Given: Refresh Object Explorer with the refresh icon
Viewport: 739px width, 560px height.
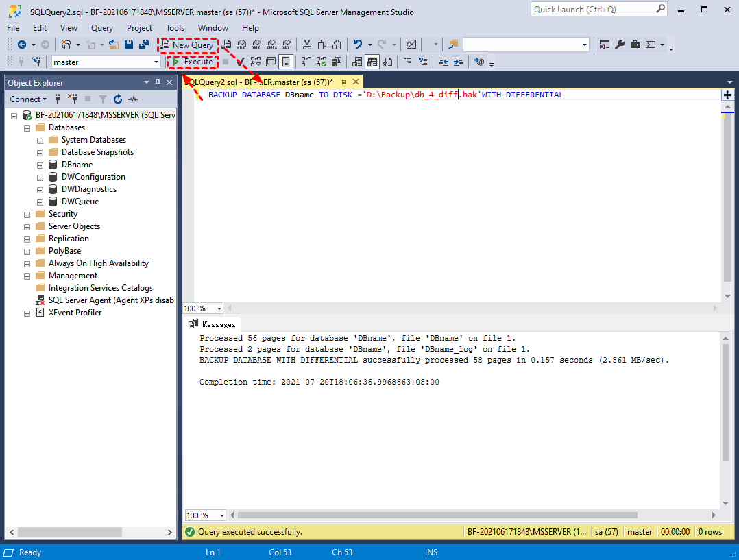Looking at the screenshot, I should click(x=117, y=99).
